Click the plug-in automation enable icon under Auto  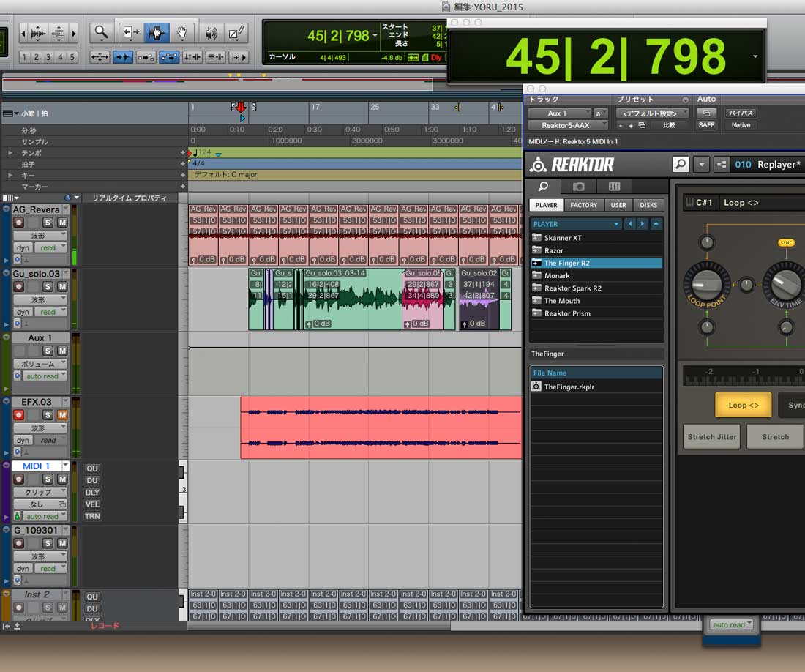[706, 113]
